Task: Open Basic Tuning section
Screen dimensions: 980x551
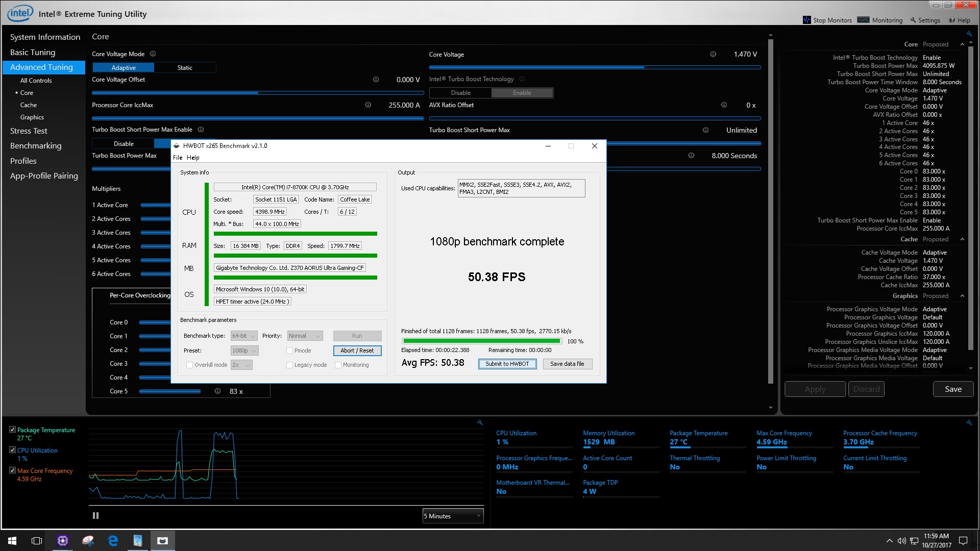Action: [33, 52]
